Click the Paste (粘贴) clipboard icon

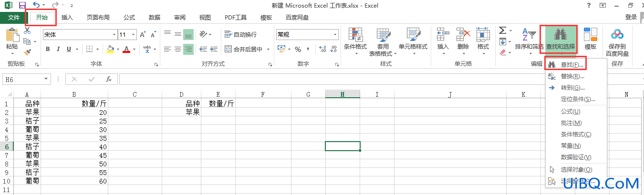pos(12,35)
